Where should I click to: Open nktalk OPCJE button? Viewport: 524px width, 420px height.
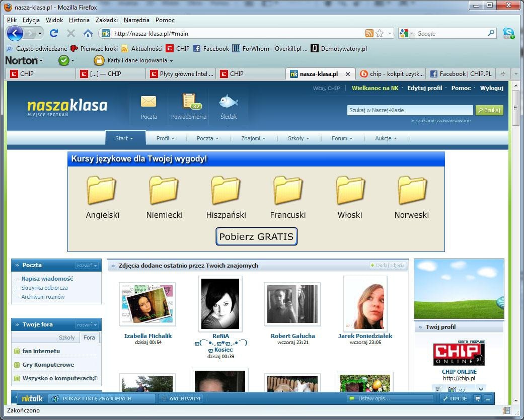pos(455,399)
